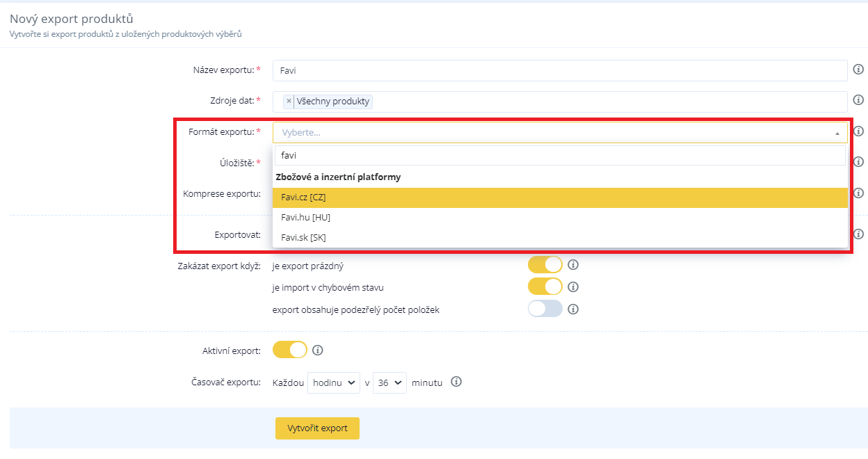868x459 pixels.
Task: Enable 'export obsahuje podezřelý počet položek' switch
Action: coord(545,309)
